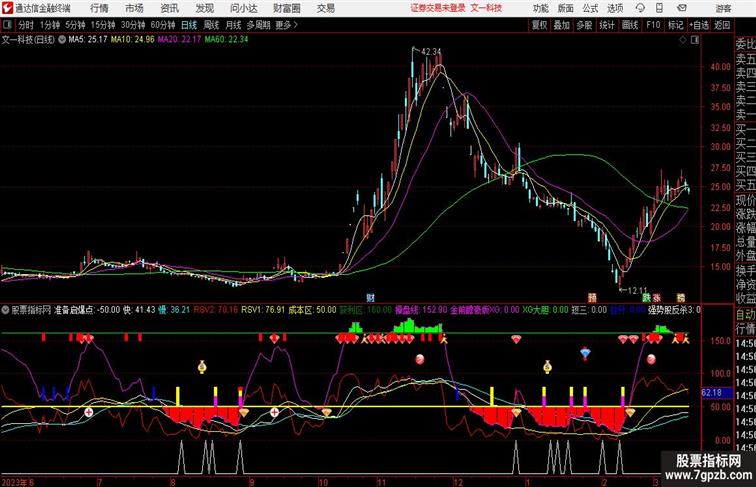Screen dimensions: 756x487
Task: Open the 行情 menu
Action: [x=99, y=8]
